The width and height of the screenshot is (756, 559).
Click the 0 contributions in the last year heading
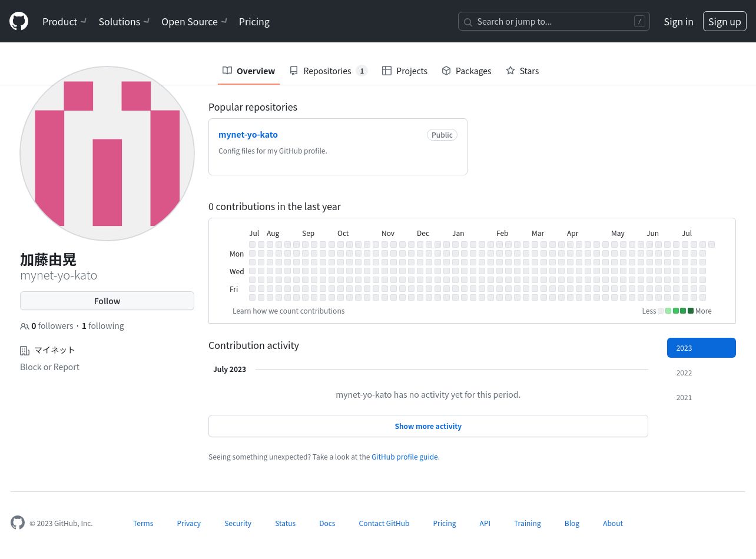point(274,207)
